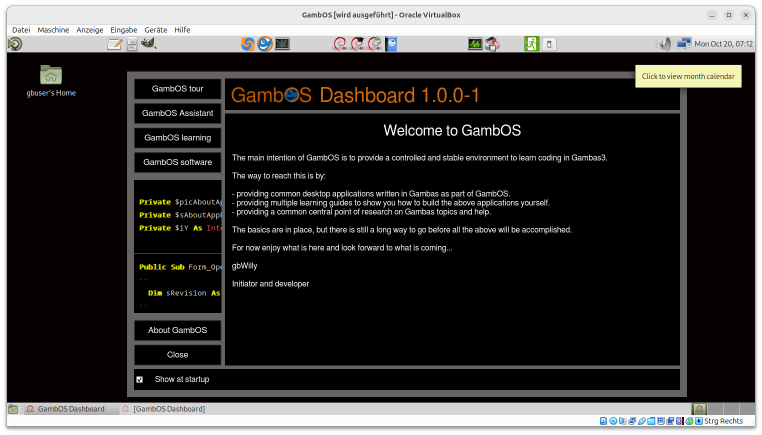Open the main menu icon at panel left
Viewport: 762px width, 435px height.
tap(14, 44)
